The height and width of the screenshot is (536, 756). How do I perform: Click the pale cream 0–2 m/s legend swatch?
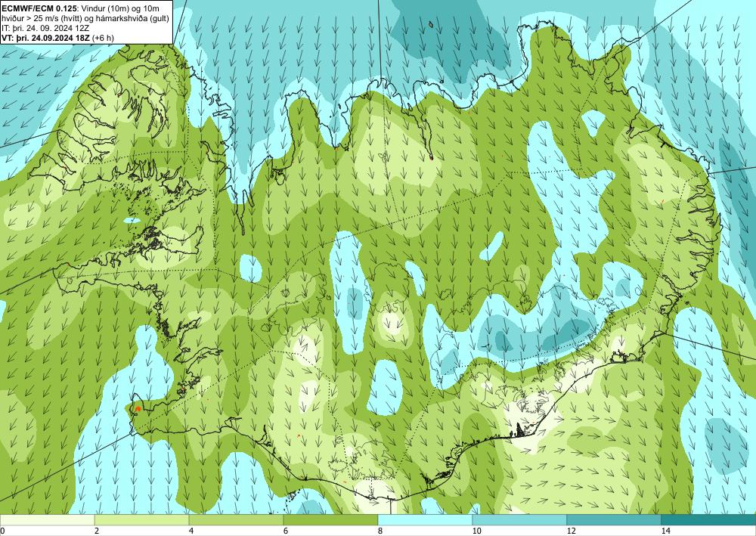47,519
